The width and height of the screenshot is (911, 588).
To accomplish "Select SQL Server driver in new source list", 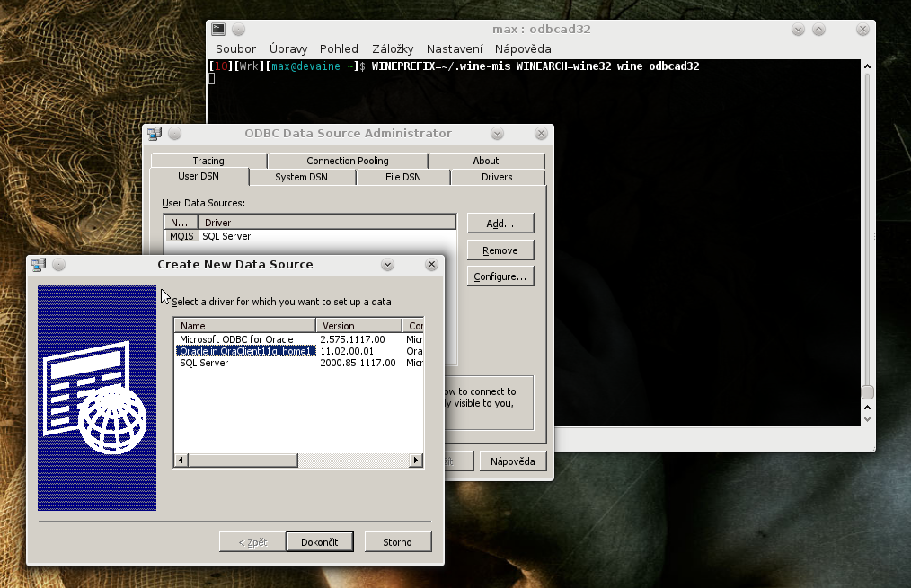I will pyautogui.click(x=204, y=363).
